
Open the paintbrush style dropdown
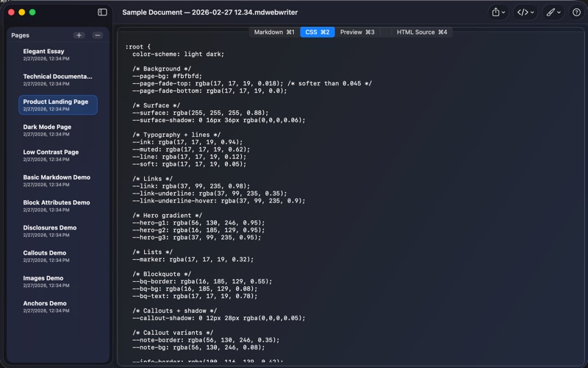coord(553,13)
